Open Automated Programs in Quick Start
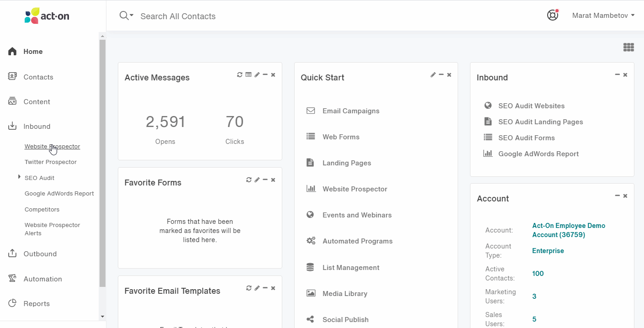Image resolution: width=644 pixels, height=328 pixels. (x=358, y=241)
